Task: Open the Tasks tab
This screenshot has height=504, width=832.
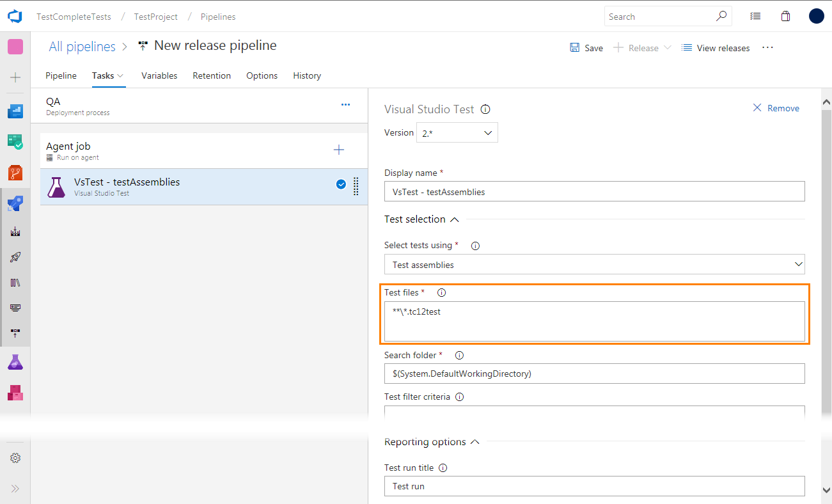Action: tap(103, 75)
